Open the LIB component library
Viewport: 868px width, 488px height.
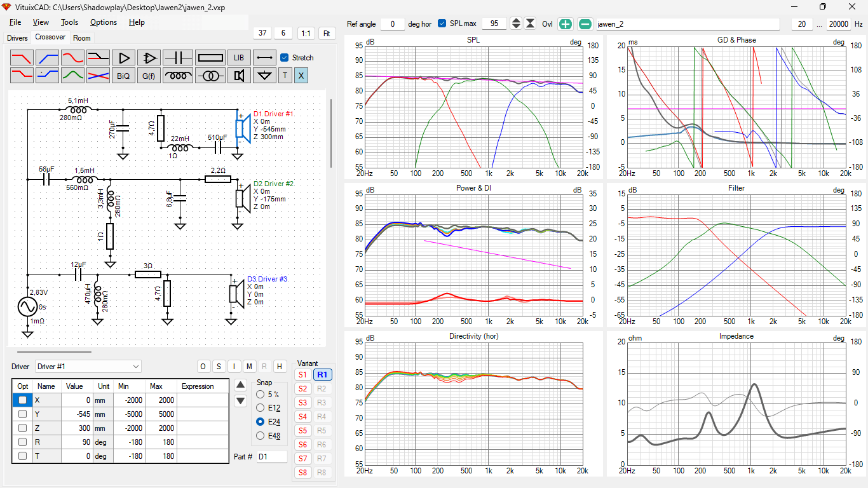tap(239, 57)
